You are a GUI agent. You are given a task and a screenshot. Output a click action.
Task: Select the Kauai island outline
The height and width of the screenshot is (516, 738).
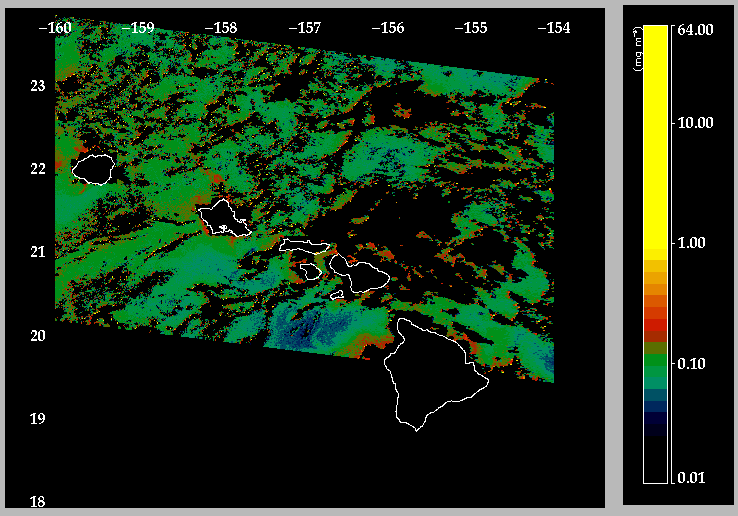click(x=93, y=169)
